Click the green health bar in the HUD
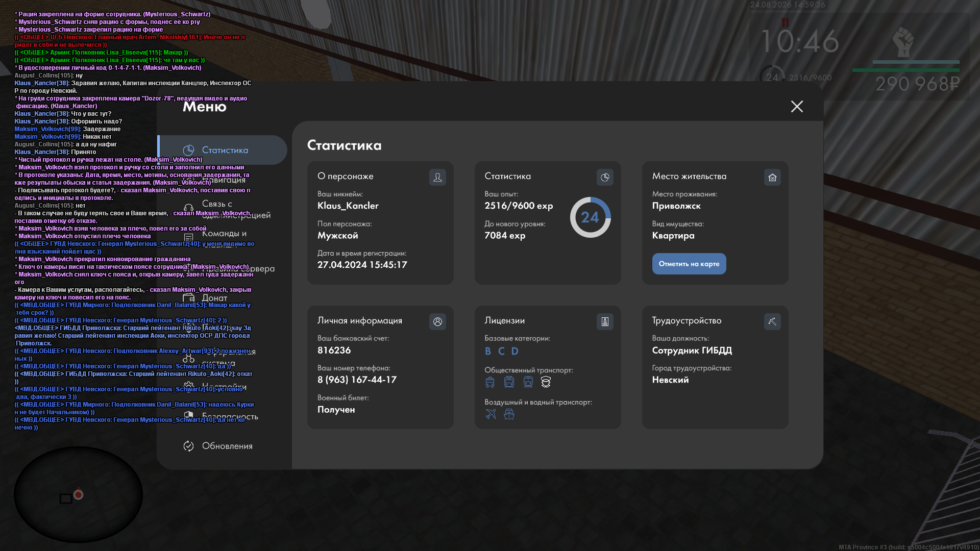 click(905, 70)
